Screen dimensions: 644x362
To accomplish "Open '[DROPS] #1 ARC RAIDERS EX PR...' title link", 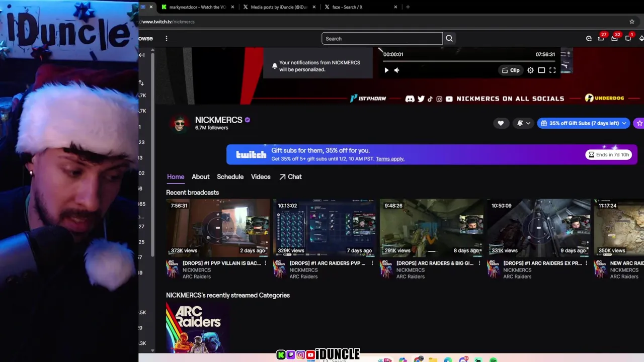I will [542, 263].
